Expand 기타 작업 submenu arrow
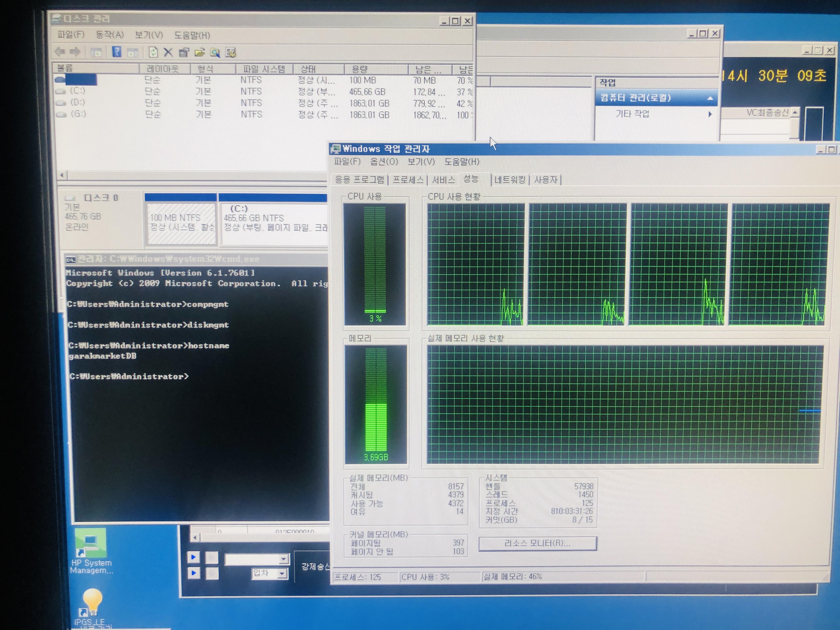The height and width of the screenshot is (630, 840). point(710,114)
